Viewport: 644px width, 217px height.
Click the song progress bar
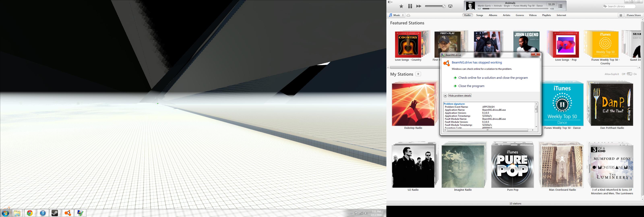[515, 9]
